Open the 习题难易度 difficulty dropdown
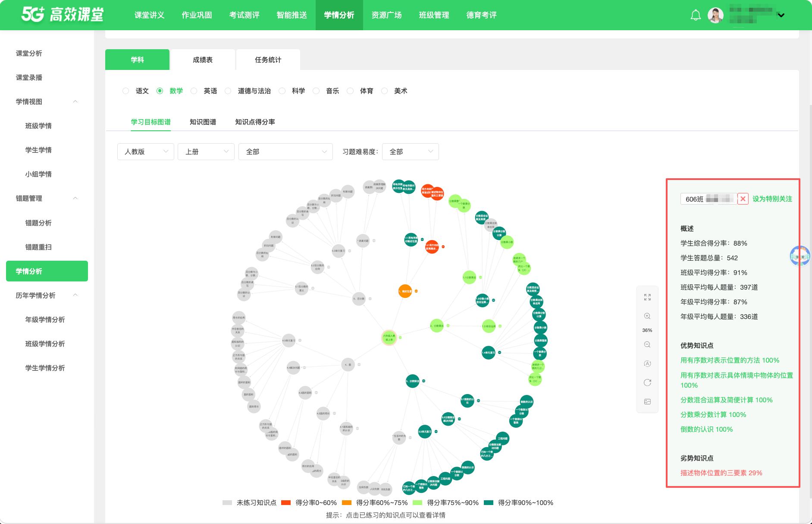The height and width of the screenshot is (524, 812). pyautogui.click(x=411, y=152)
